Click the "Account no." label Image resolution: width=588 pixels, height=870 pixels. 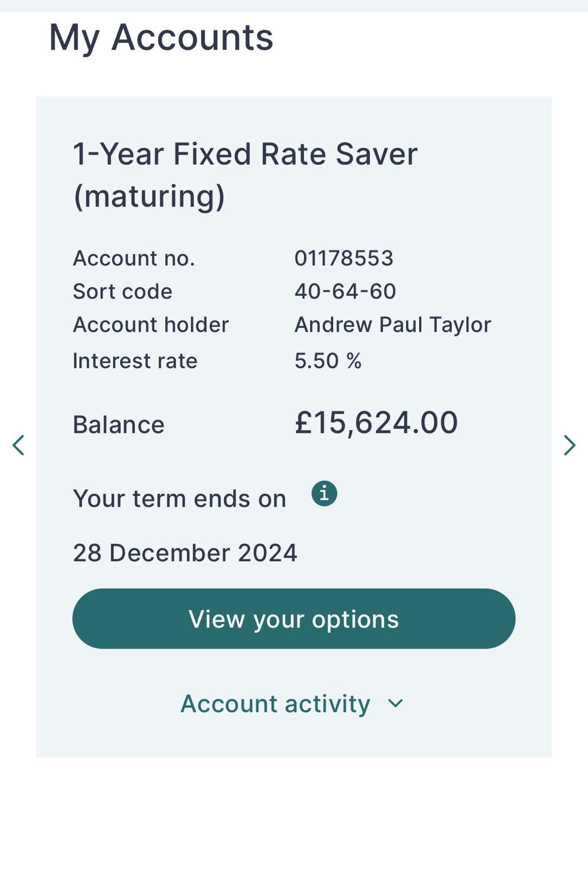134,258
